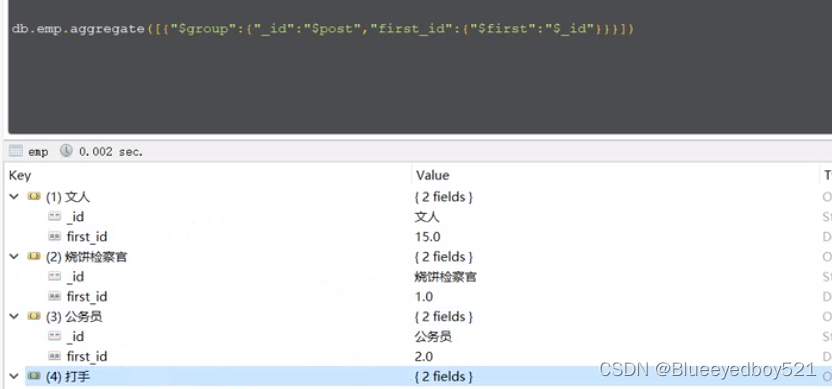This screenshot has height=389, width=832.
Task: Click the 文人 value in the _id row
Action: click(x=427, y=217)
